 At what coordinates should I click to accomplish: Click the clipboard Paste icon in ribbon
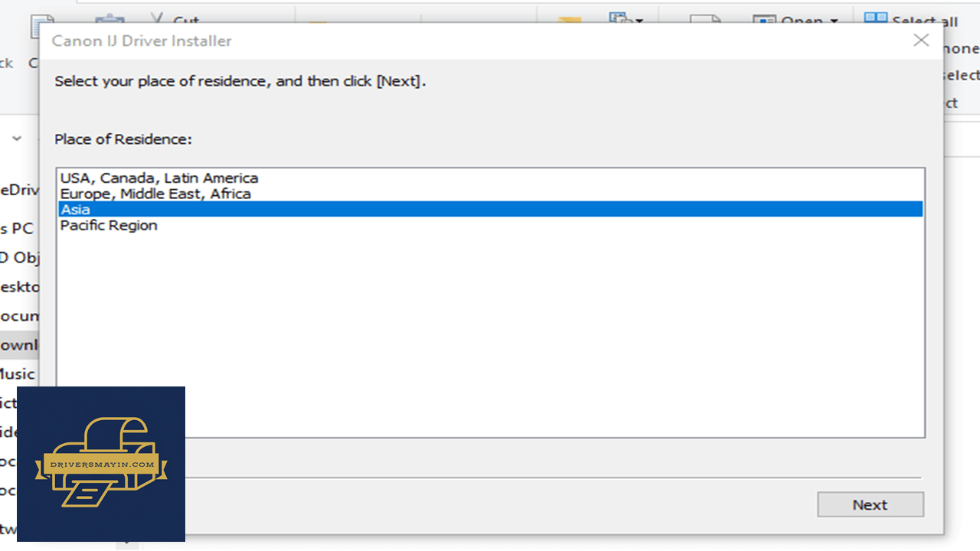point(109,20)
